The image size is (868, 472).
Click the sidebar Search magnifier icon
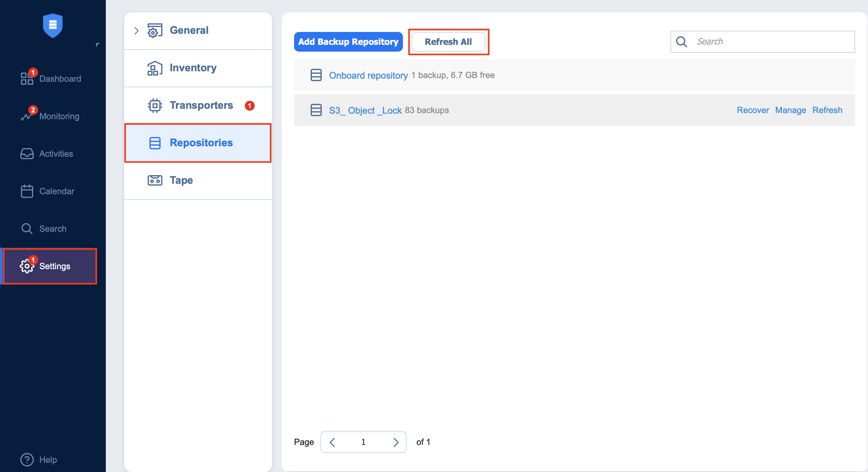click(x=27, y=229)
